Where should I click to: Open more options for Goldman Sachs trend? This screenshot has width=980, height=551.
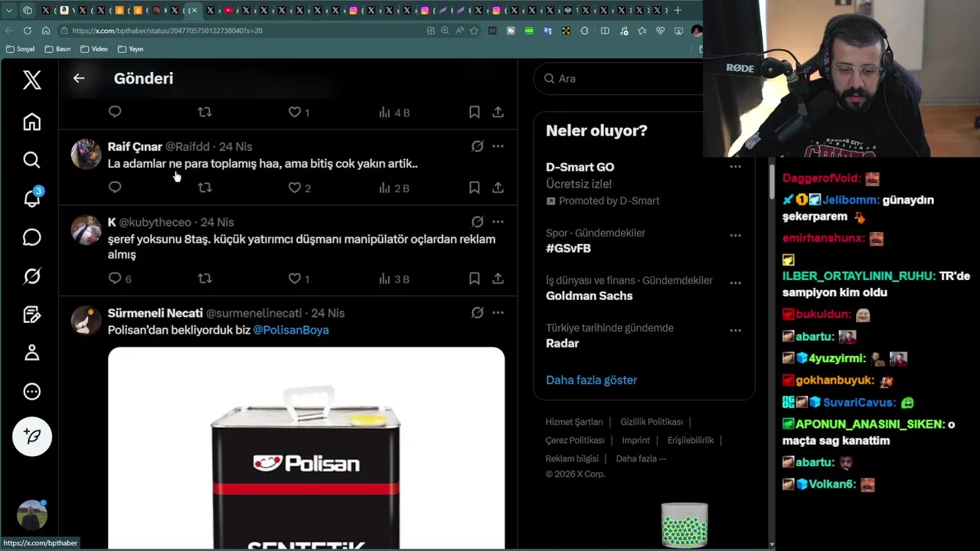(x=735, y=282)
